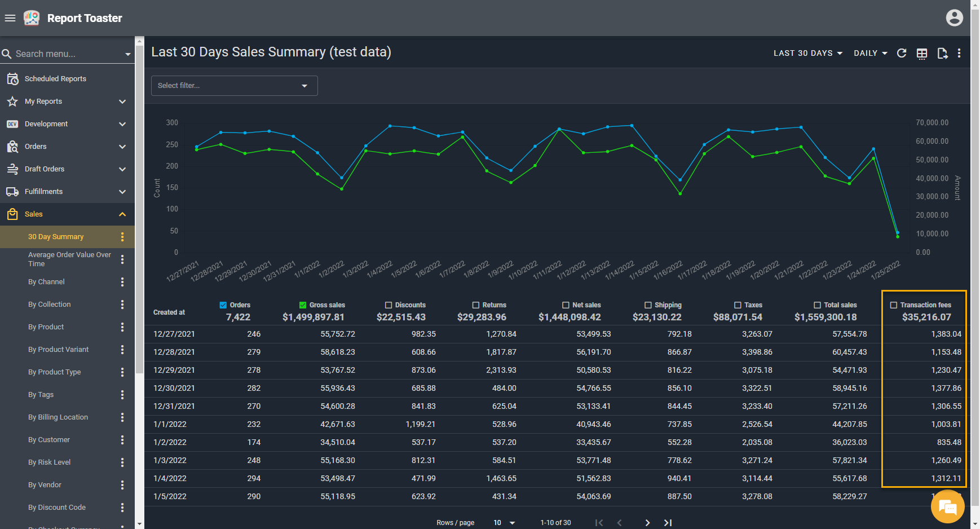The width and height of the screenshot is (980, 529).
Task: Open the Daily interval dropdown
Action: coord(870,53)
